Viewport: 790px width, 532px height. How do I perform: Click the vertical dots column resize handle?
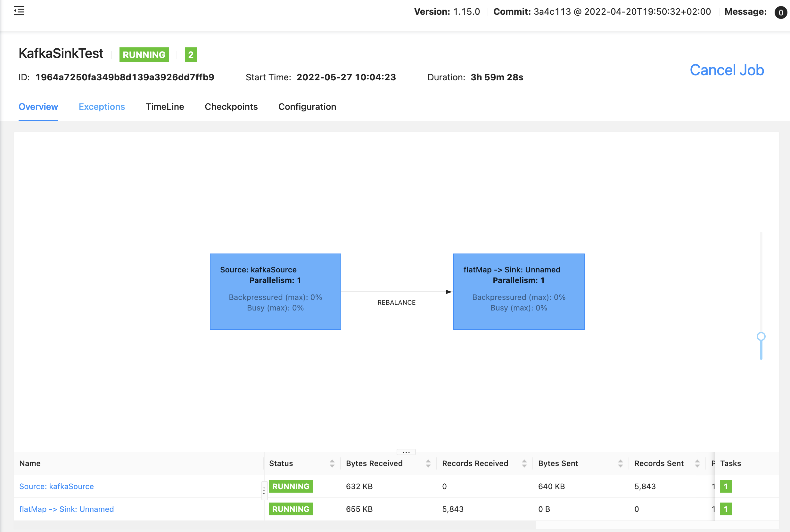tap(264, 491)
